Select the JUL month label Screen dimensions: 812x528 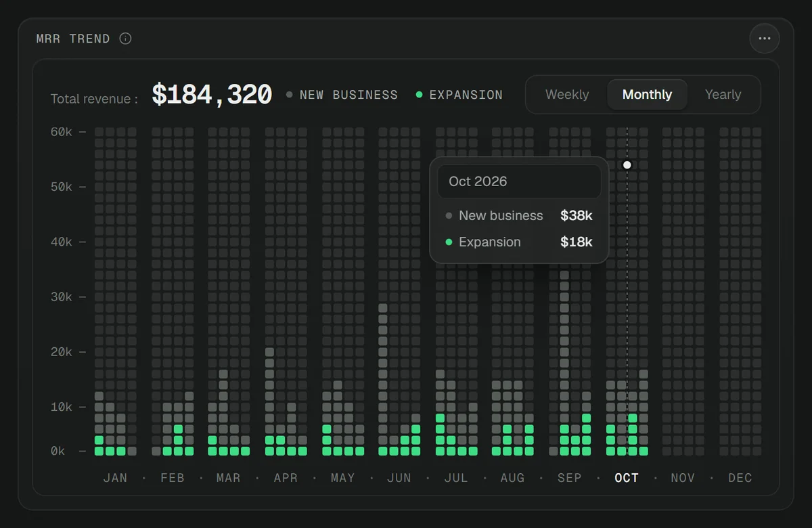pos(456,478)
